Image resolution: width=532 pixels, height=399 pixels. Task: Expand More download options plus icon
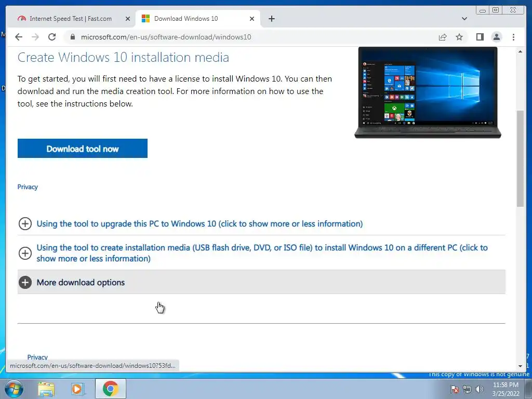coord(25,282)
